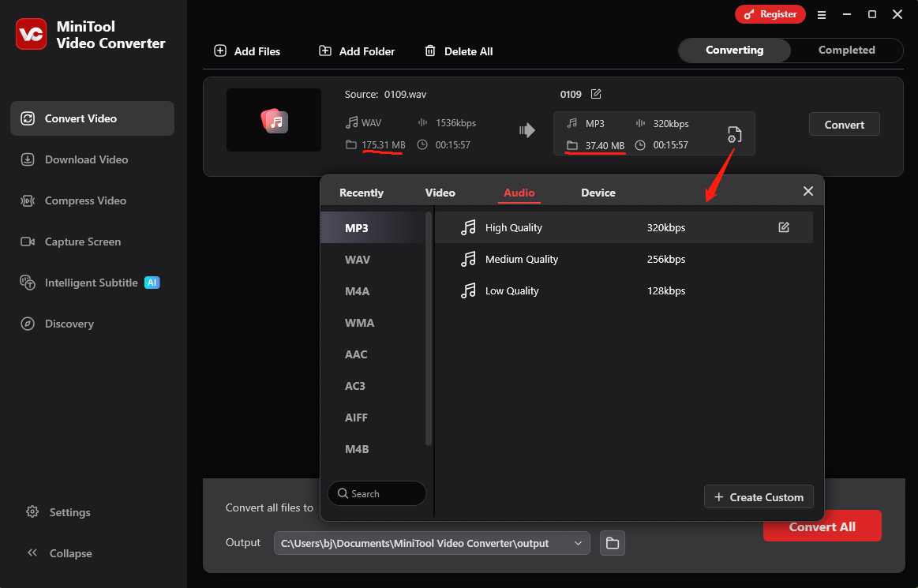Viewport: 918px width, 588px height.
Task: Click the Convert All button
Action: (x=822, y=526)
